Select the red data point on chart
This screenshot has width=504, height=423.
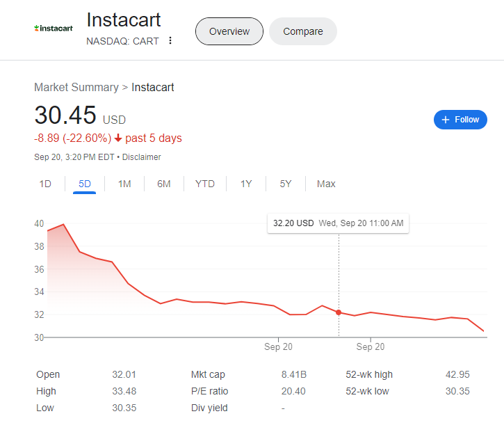[x=339, y=312]
